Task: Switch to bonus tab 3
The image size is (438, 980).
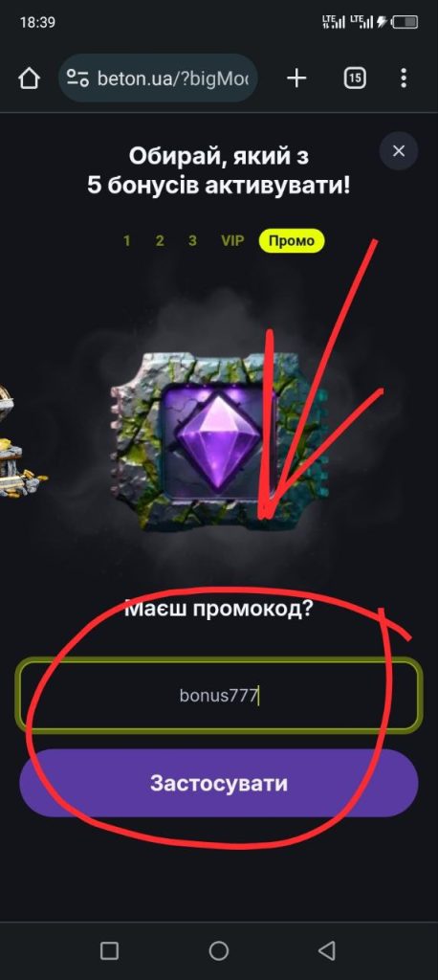Action: click(192, 240)
